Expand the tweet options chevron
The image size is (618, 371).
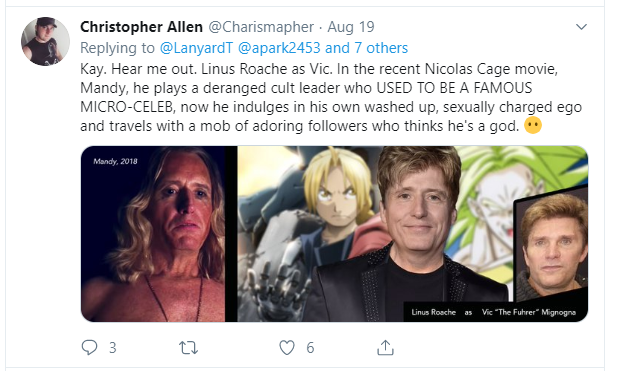tap(581, 27)
